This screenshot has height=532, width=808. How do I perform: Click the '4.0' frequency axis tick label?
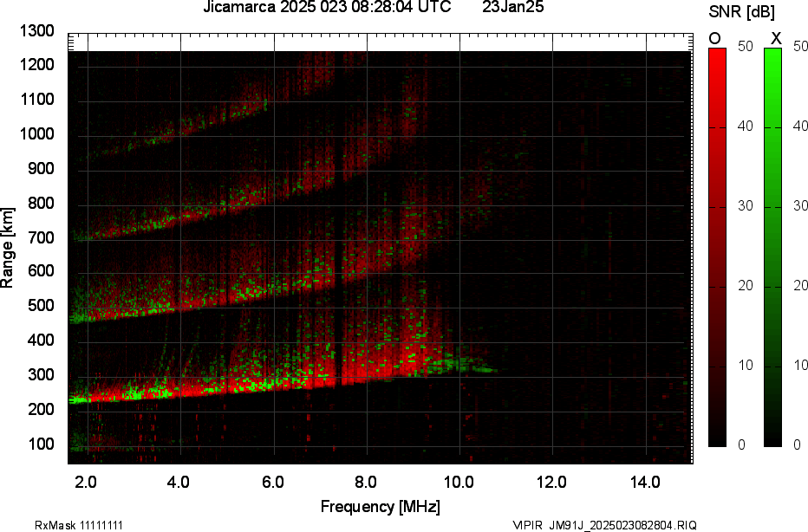click(x=179, y=483)
